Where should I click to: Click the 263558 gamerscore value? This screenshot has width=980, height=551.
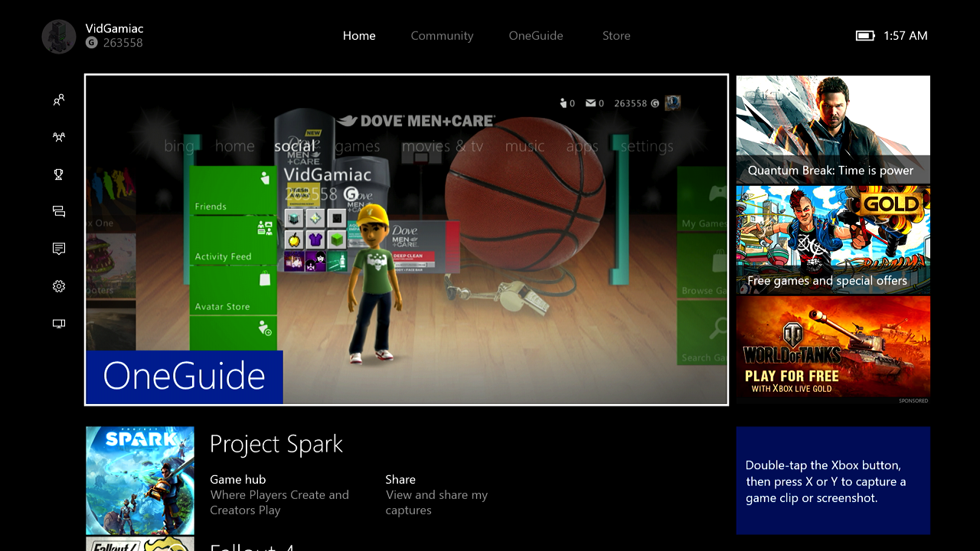(122, 43)
